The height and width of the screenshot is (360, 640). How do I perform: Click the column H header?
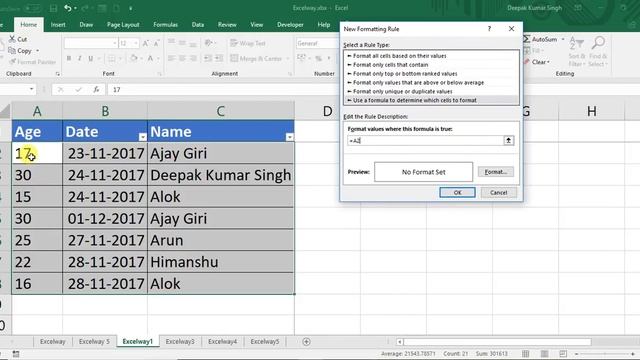[x=591, y=111]
